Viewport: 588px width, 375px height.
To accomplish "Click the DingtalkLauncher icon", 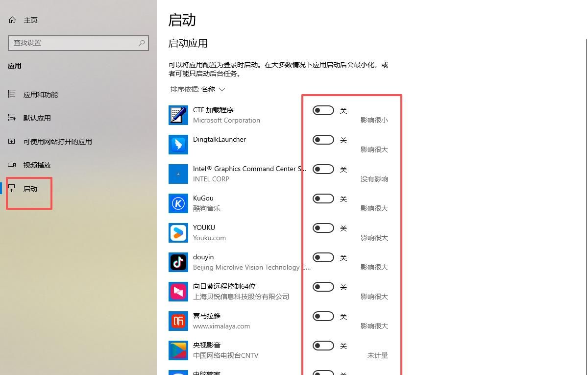I will point(178,144).
